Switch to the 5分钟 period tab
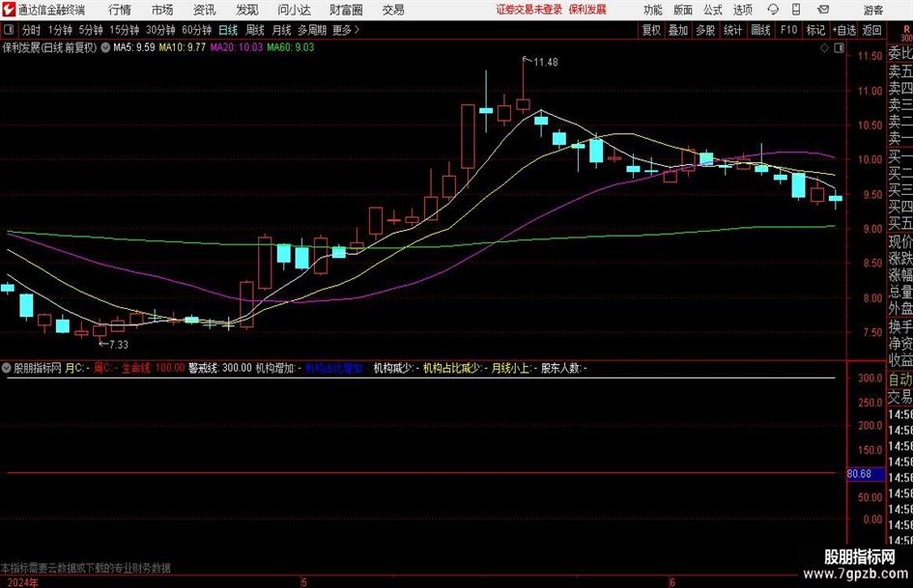913x588 pixels. tap(91, 30)
